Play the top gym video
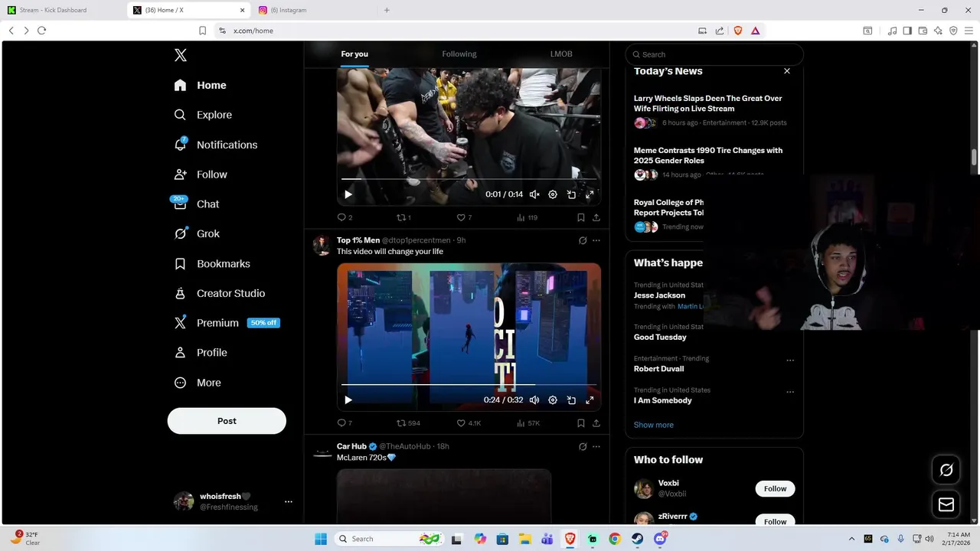Screen dimensions: 980x551 click(x=348, y=194)
